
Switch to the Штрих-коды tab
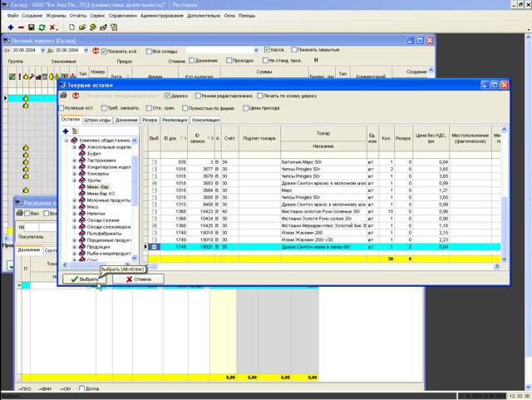coord(98,120)
